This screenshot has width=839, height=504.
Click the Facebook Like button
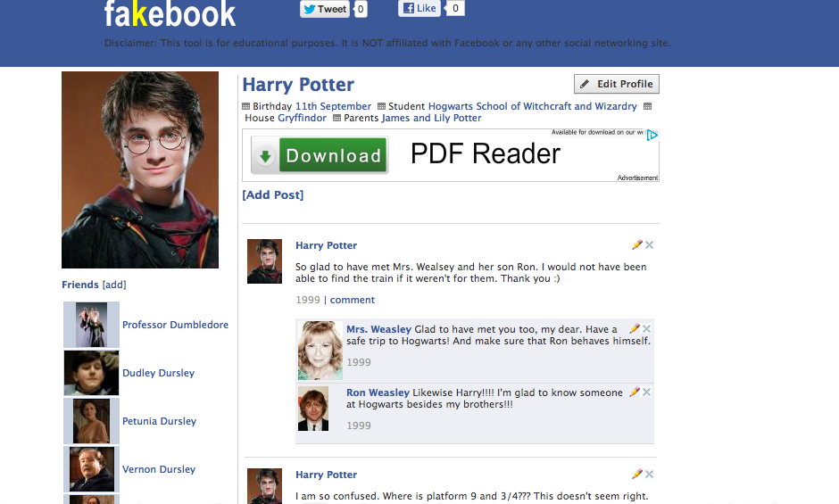pos(419,8)
